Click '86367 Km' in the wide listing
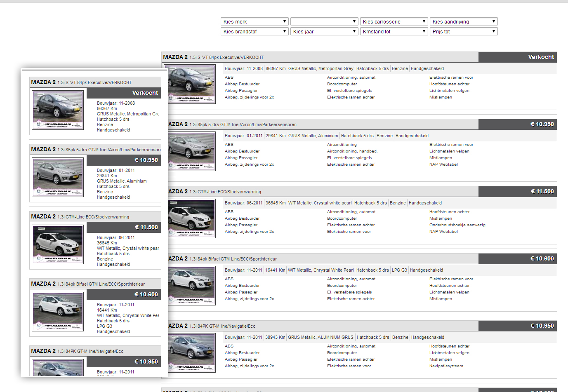 [276, 69]
